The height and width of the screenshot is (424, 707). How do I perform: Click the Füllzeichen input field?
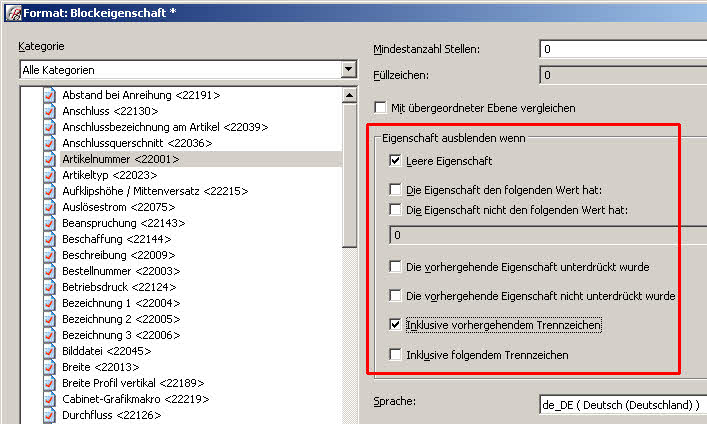pyautogui.click(x=623, y=75)
